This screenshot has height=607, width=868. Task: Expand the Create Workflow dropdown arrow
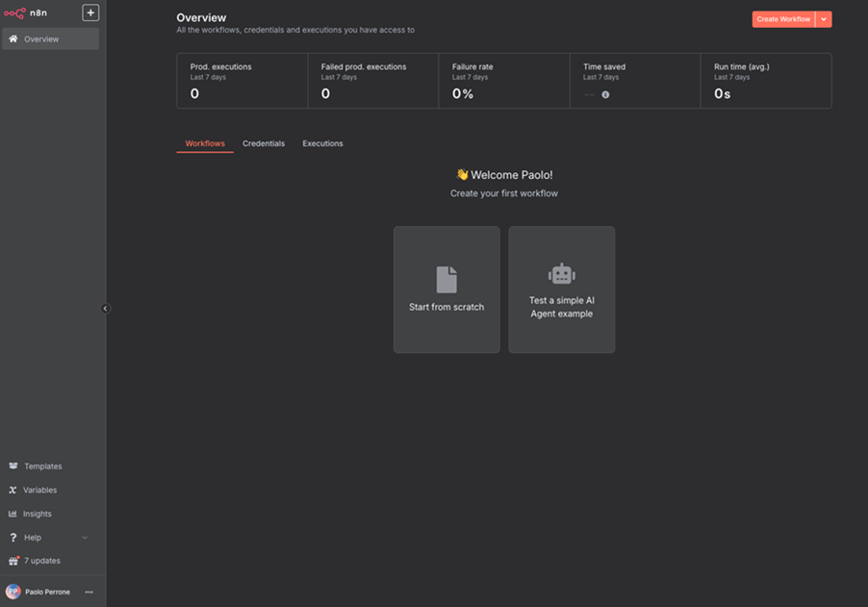click(x=824, y=19)
